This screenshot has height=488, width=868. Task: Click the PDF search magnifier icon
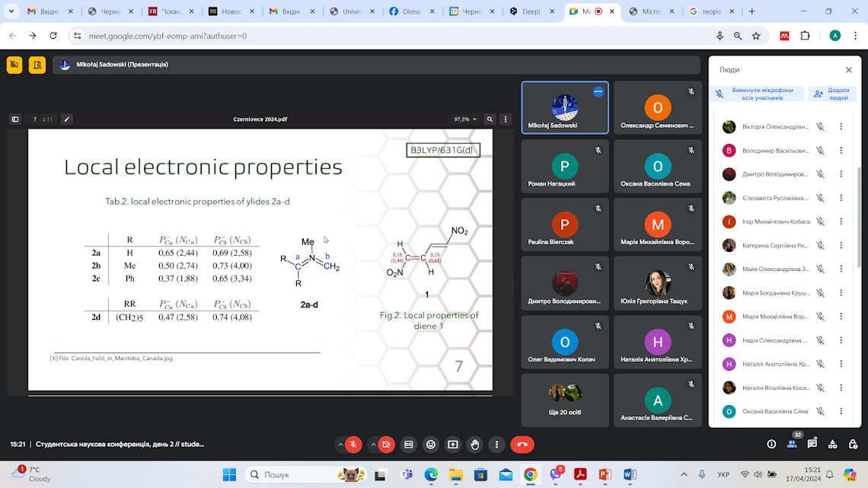tap(490, 119)
